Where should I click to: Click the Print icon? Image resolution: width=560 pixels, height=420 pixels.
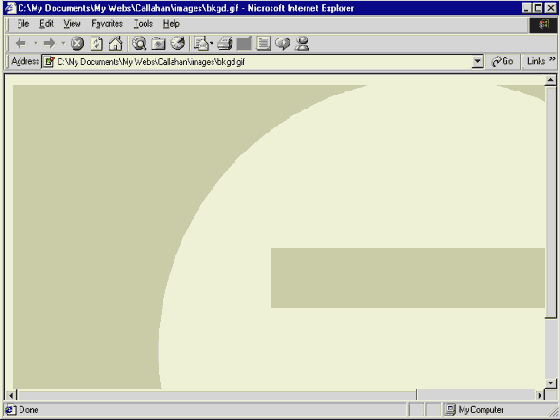coord(225,44)
